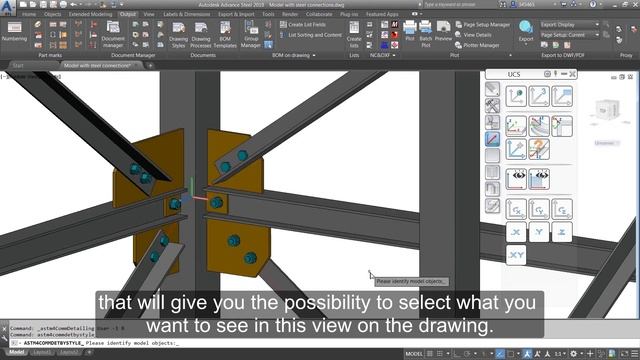Viewport: 640px width, 360px height.
Task: Click the X axis tile in UCS palette
Action: (x=516, y=232)
